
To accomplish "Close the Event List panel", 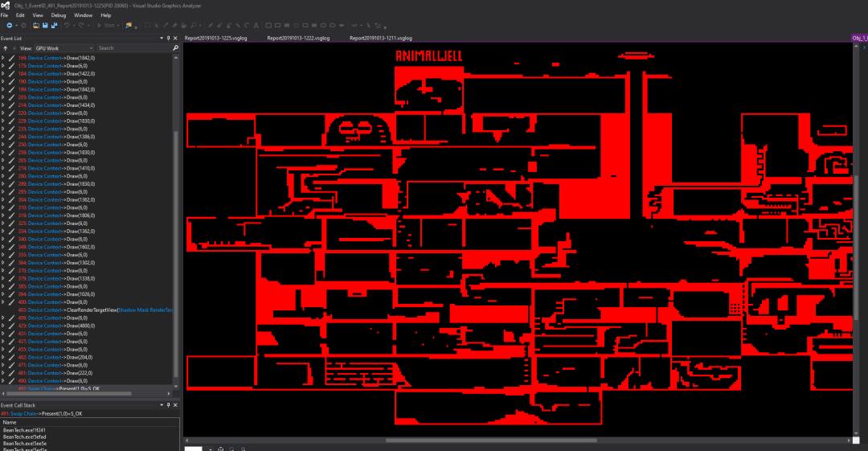I will [x=175, y=39].
